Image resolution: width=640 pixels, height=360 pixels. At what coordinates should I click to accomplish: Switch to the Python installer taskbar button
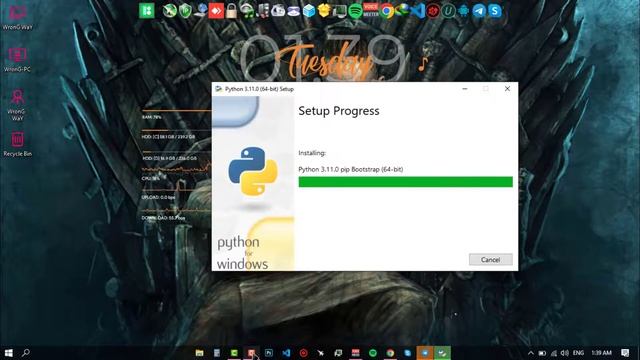pyautogui.click(x=442, y=353)
